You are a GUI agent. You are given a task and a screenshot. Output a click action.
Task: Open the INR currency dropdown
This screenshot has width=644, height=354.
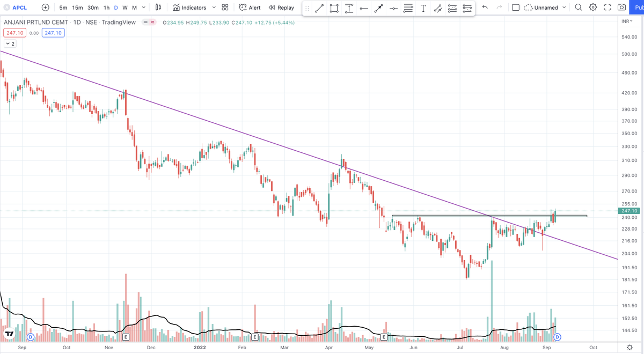pyautogui.click(x=627, y=21)
